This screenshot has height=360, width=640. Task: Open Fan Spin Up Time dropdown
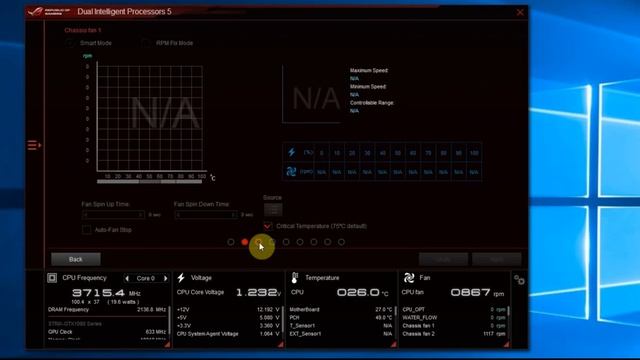(x=113, y=215)
